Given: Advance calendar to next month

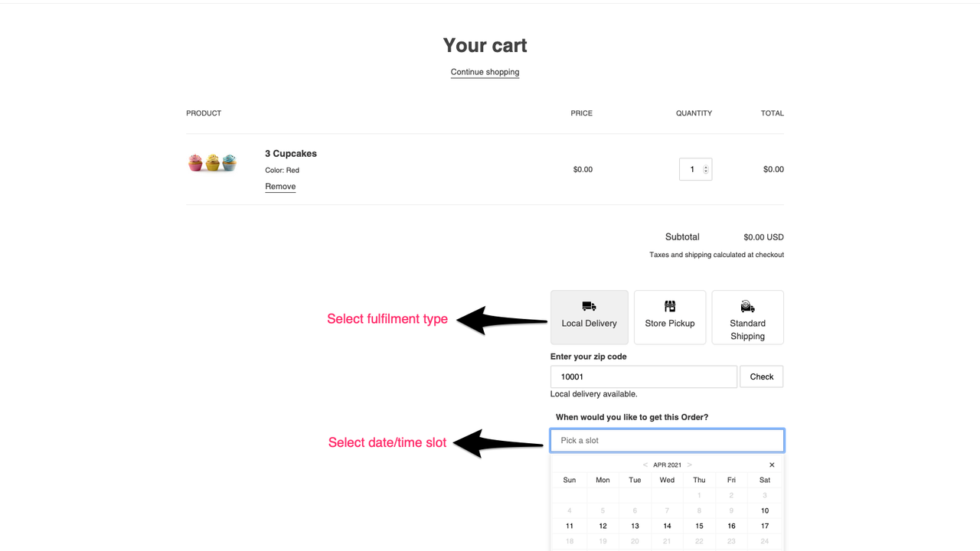Looking at the screenshot, I should pos(689,465).
